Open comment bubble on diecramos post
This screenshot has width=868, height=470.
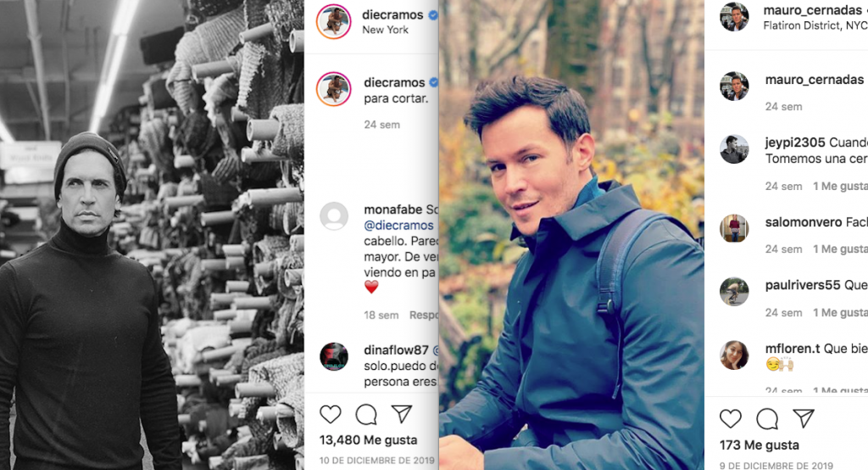click(366, 414)
